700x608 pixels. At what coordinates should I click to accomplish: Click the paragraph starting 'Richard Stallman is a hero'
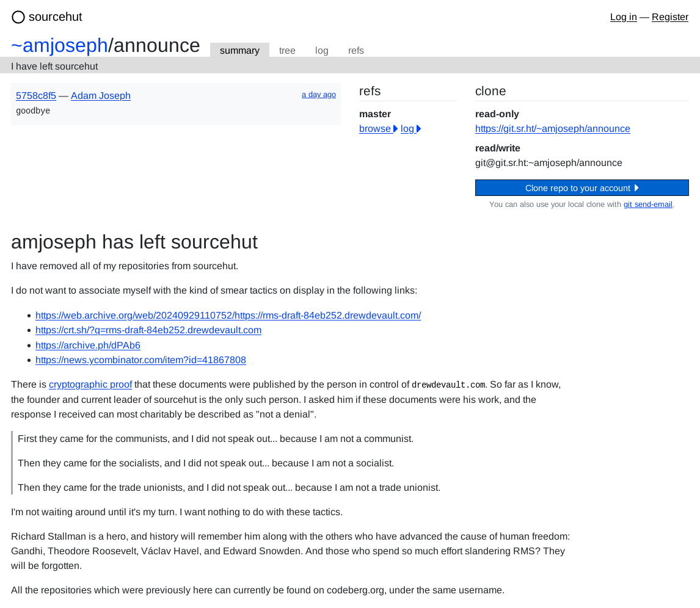click(x=291, y=551)
